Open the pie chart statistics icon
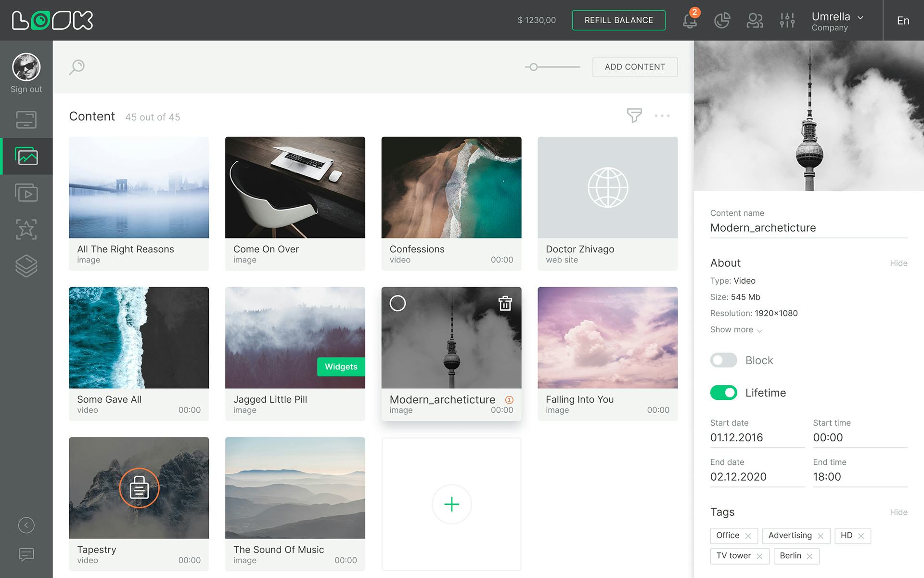 [x=722, y=21]
